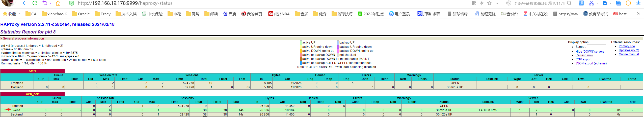The height and width of the screenshot is (118, 644).
Task: Open the 技术文档 bookmark folder
Action: 126,14
